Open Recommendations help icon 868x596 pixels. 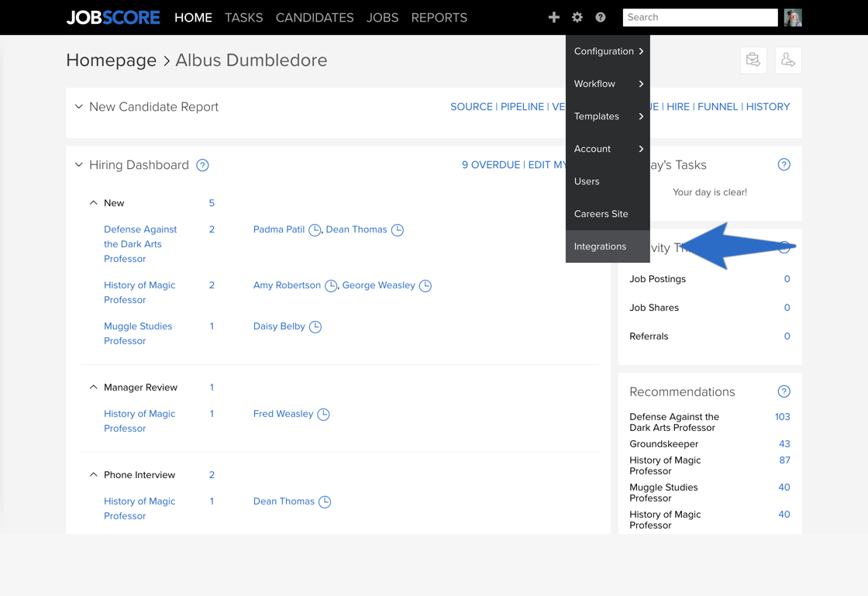(784, 392)
